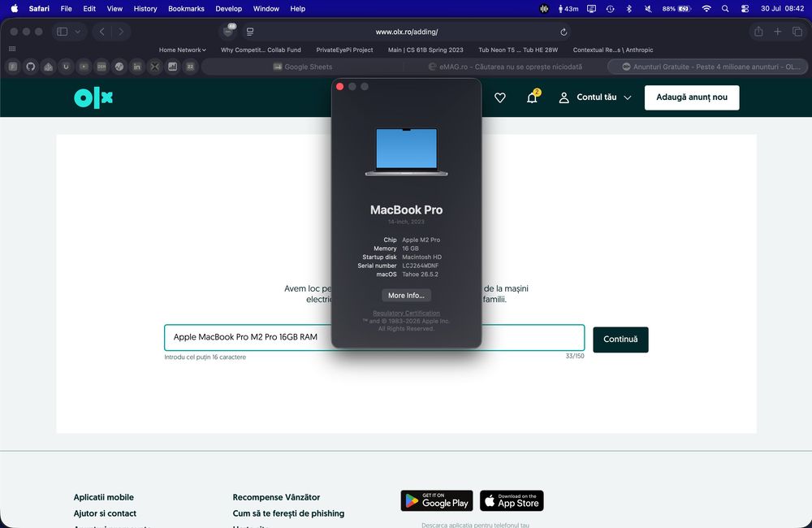Show the tab overview in Safari
This screenshot has height=528, width=812.
click(x=797, y=32)
